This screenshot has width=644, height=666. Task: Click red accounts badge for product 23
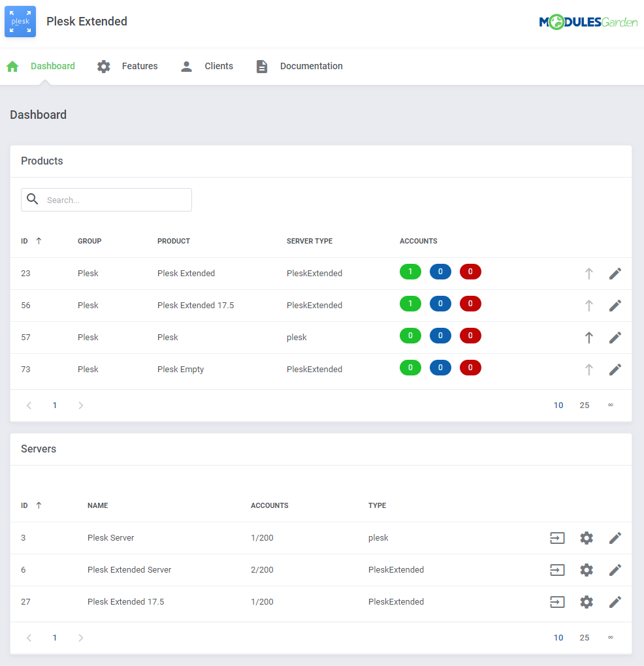(470, 272)
